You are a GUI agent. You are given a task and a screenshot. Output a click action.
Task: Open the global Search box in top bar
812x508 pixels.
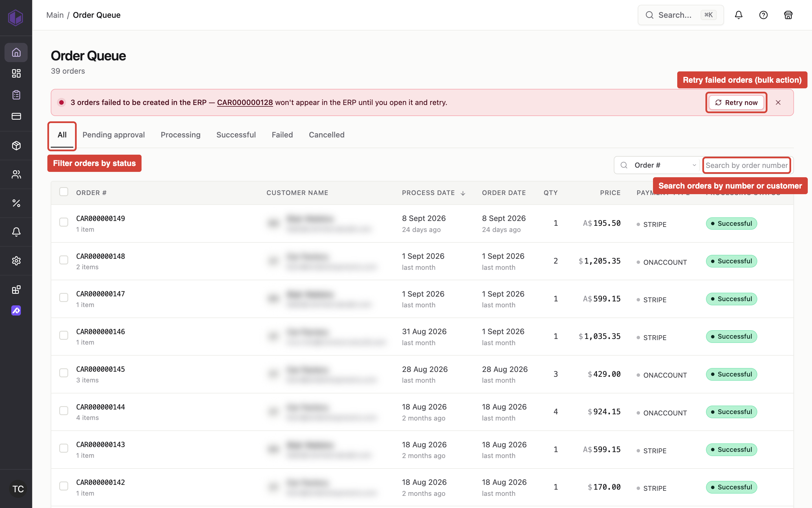click(x=681, y=15)
